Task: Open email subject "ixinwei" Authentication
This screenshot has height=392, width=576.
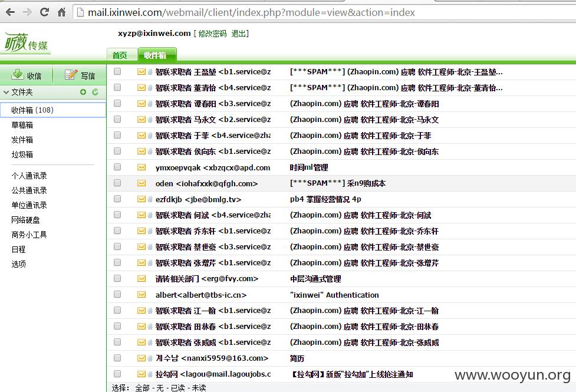Action: click(334, 295)
